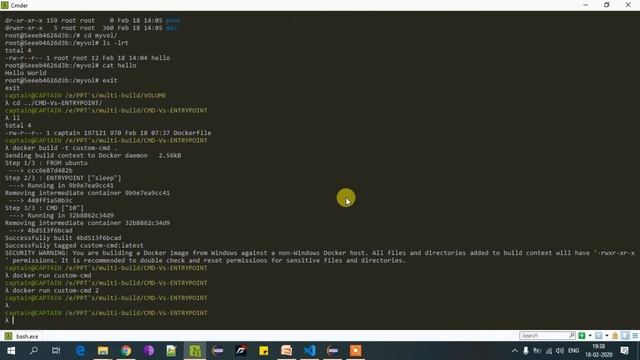Click 'Successfully built 4bd513f6bcad' line
The width and height of the screenshot is (640, 360).
point(63,238)
